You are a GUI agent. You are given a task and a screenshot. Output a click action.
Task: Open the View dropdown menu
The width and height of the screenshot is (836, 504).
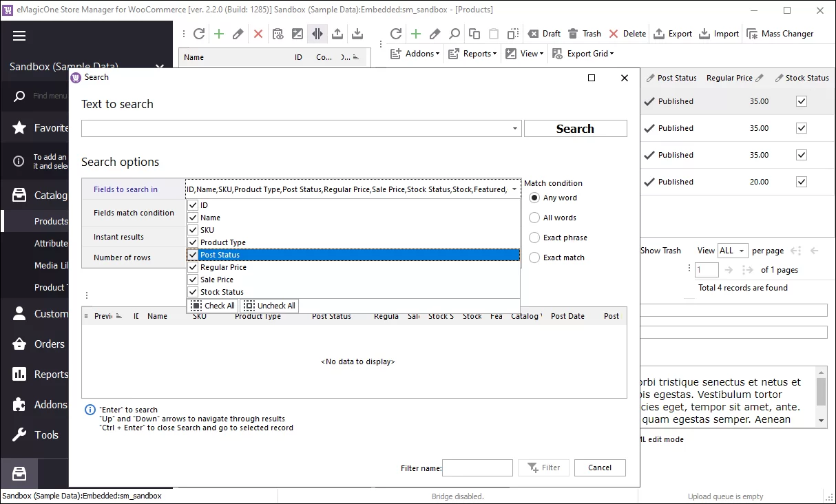(x=525, y=53)
